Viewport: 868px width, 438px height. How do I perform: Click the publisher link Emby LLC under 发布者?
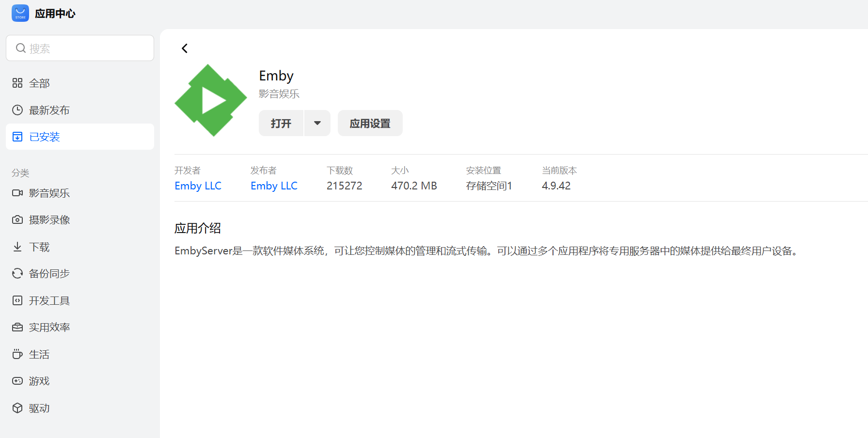click(274, 186)
